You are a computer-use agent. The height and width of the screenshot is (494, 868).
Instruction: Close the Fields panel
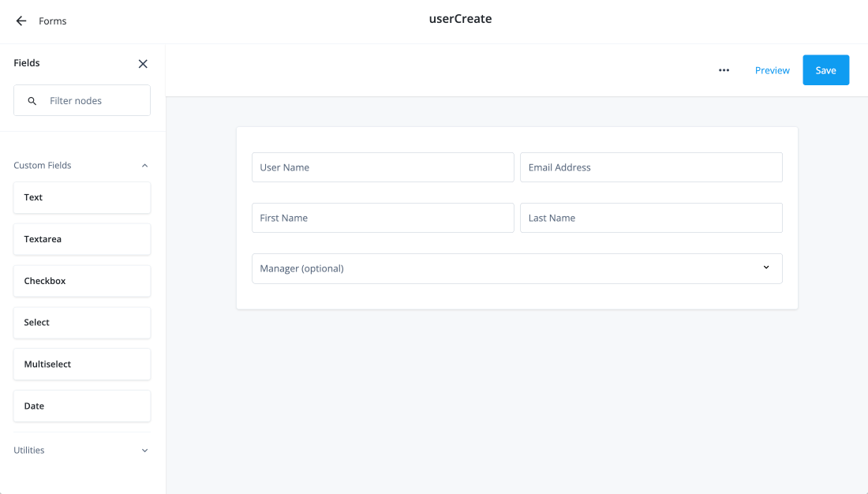[x=143, y=64]
